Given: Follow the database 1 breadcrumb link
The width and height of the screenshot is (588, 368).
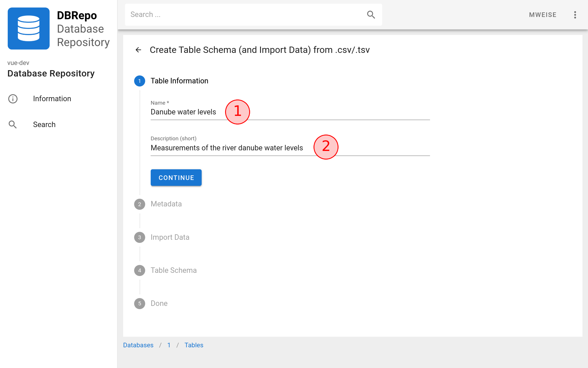Looking at the screenshot, I should click(169, 345).
